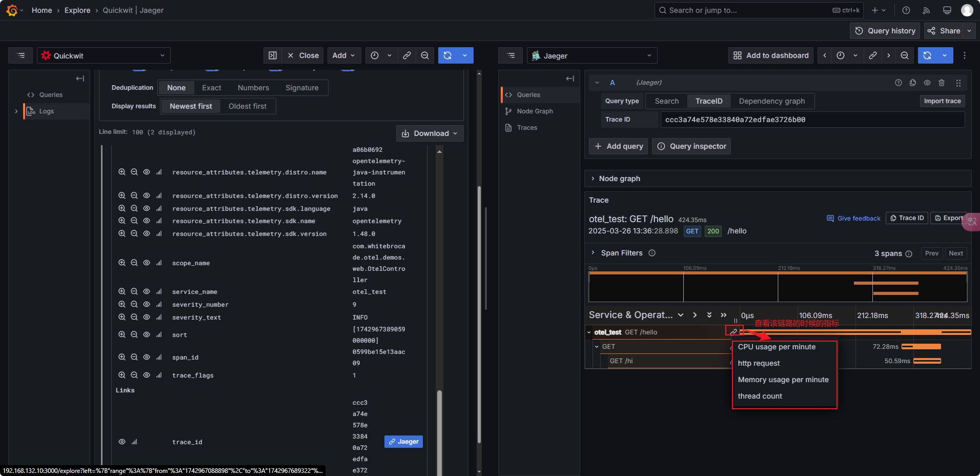Screen dimensions: 980x476
Task: Filter for value on service_name row
Action: point(122,291)
